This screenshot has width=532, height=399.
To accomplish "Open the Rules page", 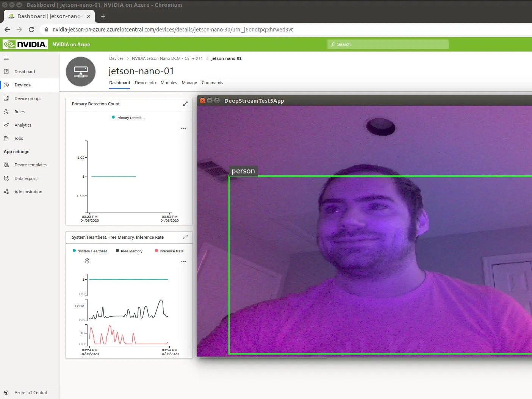I will (19, 111).
